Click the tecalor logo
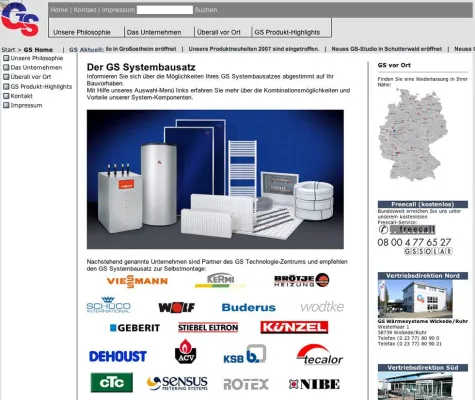The image size is (475, 400). tap(320, 354)
